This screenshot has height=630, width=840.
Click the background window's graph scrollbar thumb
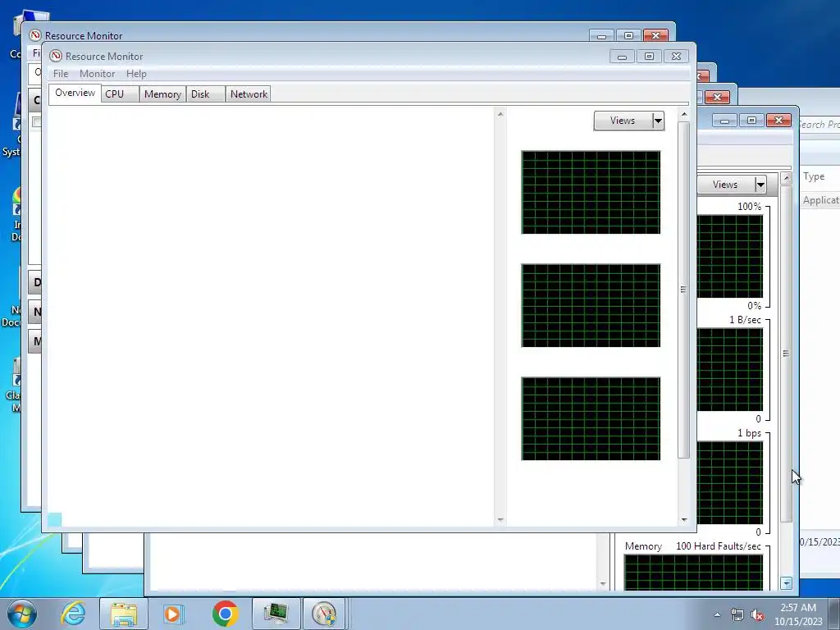(x=786, y=354)
